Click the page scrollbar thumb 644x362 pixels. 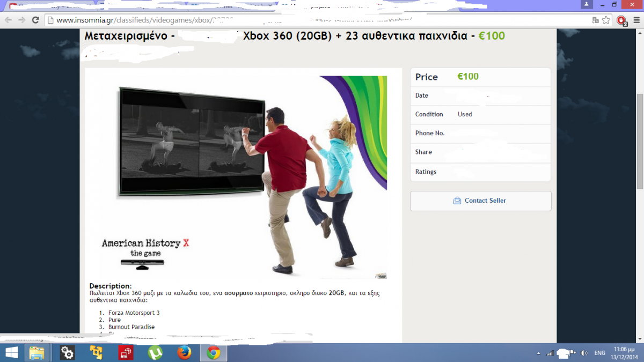640,142
